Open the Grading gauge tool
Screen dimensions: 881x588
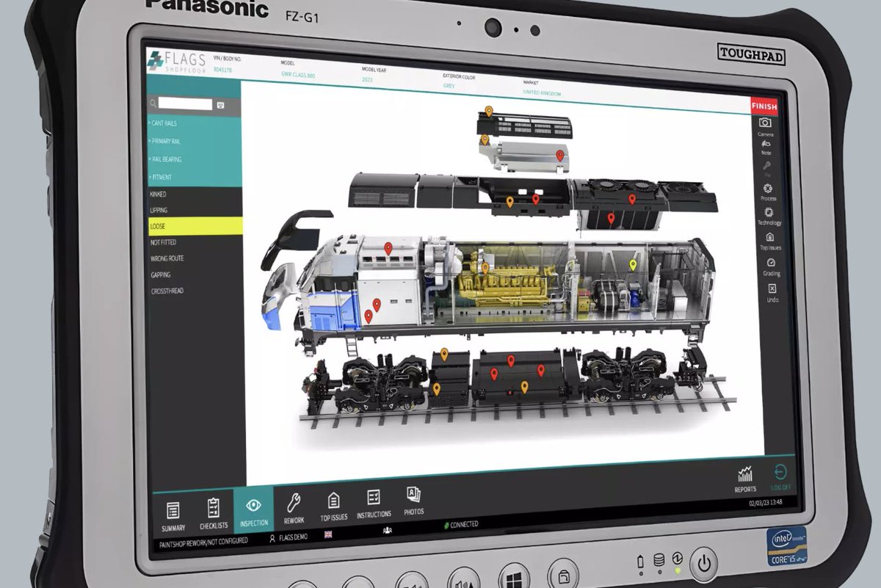tap(771, 266)
